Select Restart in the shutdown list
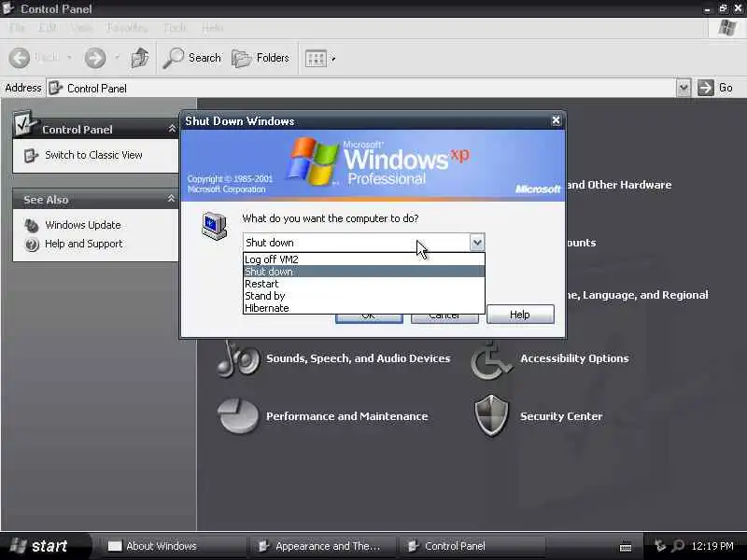This screenshot has height=560, width=747. pos(364,284)
